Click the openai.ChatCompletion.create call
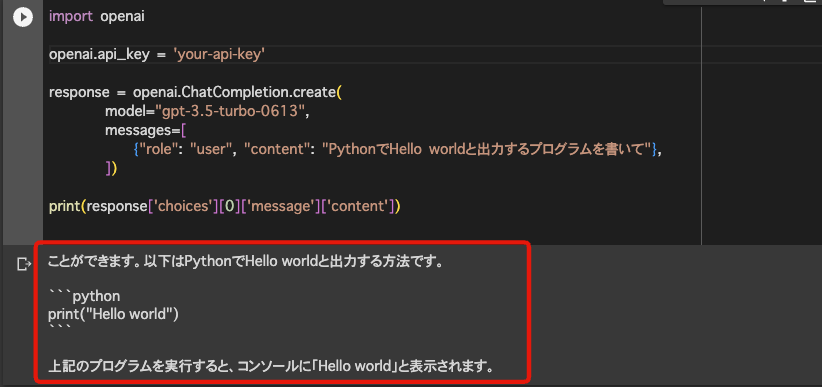Screen dimensions: 822x387 click(234, 92)
